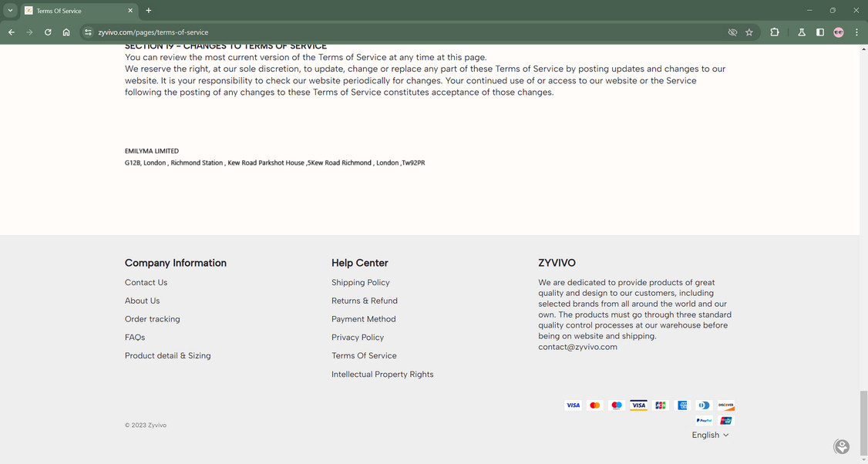The height and width of the screenshot is (464, 868).
Task: Open Chrome Labs flask icon
Action: [802, 32]
